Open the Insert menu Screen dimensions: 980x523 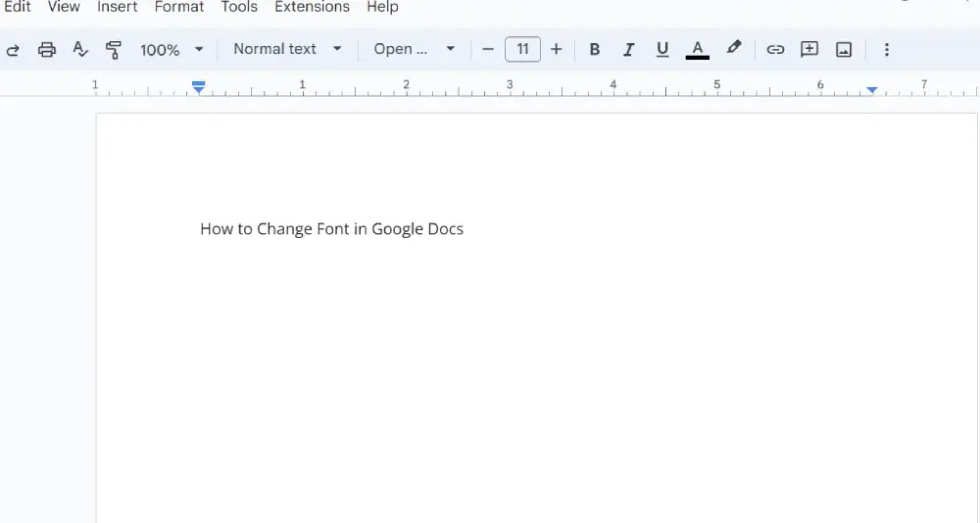tap(117, 7)
